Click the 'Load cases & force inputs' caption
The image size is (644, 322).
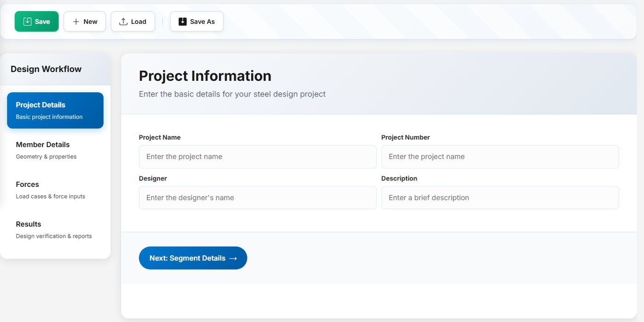pyautogui.click(x=51, y=196)
